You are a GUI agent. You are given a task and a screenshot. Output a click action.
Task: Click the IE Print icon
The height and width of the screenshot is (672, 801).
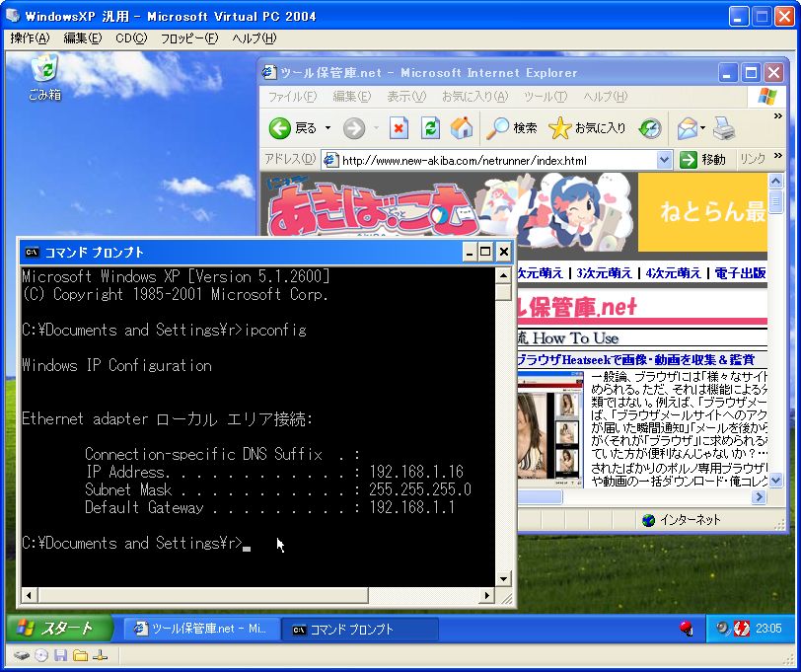(724, 128)
